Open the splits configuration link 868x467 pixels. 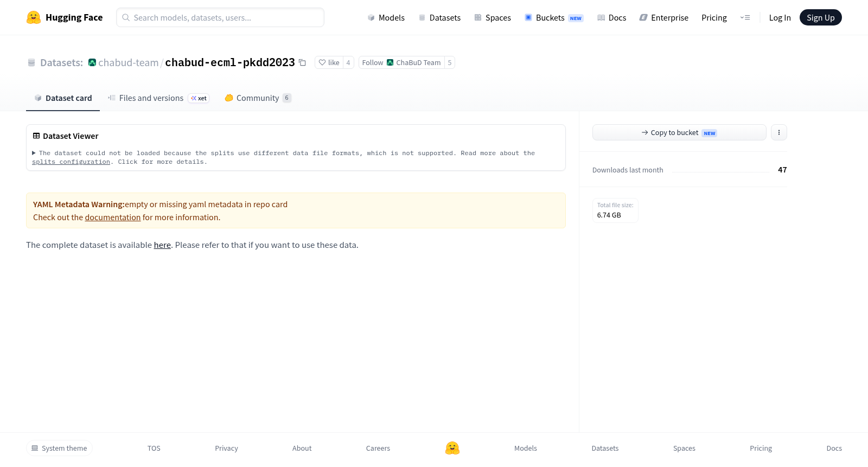click(71, 162)
